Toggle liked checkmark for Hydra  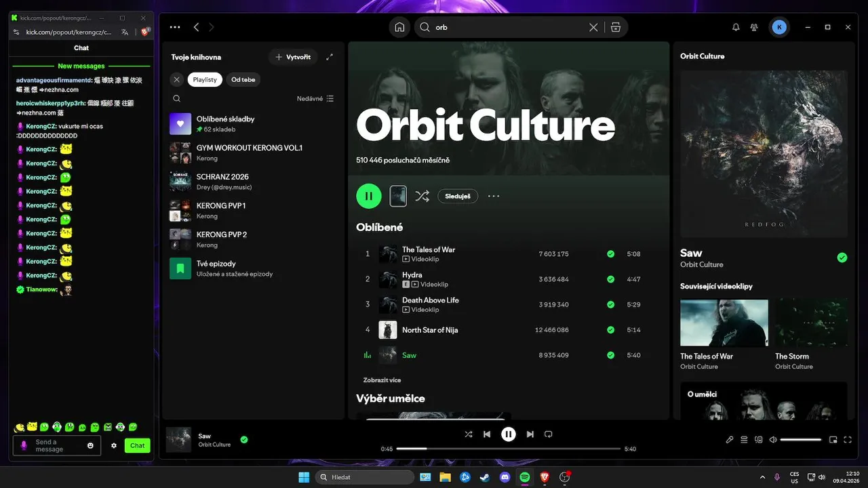tap(610, 279)
